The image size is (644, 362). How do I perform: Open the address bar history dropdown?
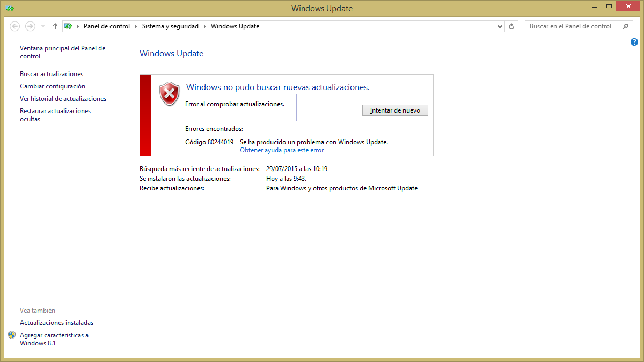[x=500, y=26]
